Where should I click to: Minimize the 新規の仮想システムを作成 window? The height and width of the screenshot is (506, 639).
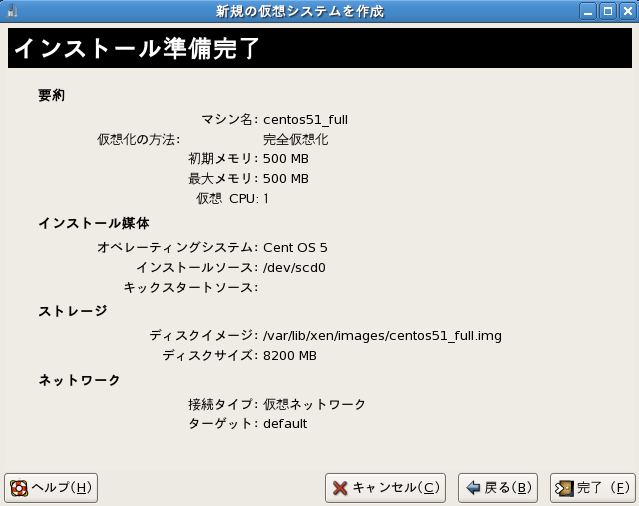tap(588, 11)
